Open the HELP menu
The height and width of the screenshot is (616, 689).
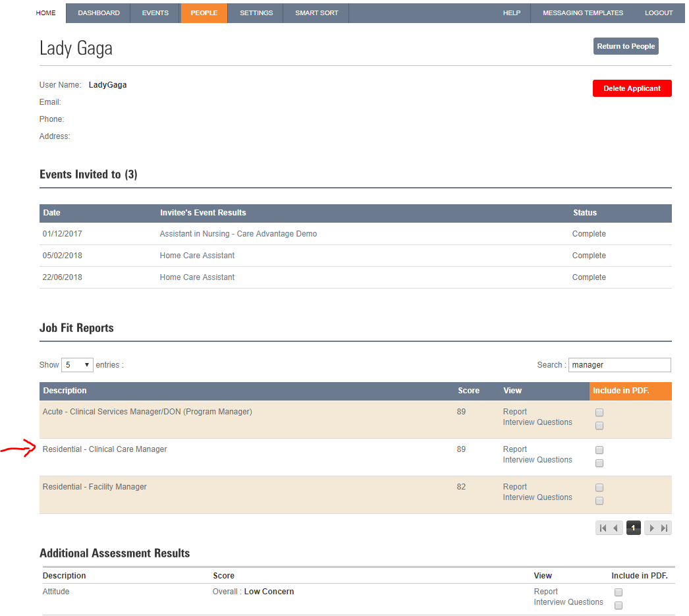[511, 13]
